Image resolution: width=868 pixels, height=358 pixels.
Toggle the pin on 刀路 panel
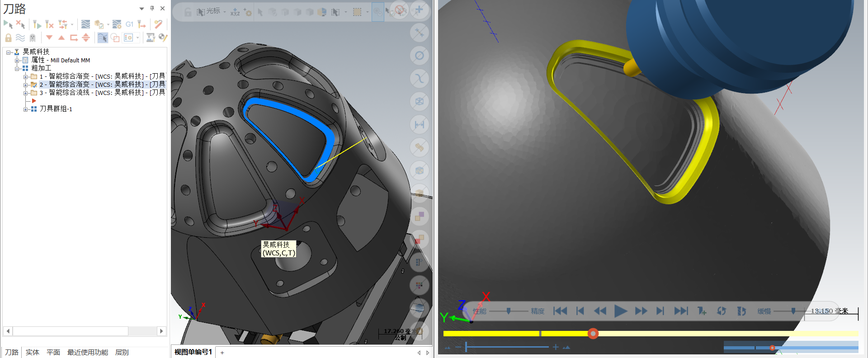click(152, 9)
